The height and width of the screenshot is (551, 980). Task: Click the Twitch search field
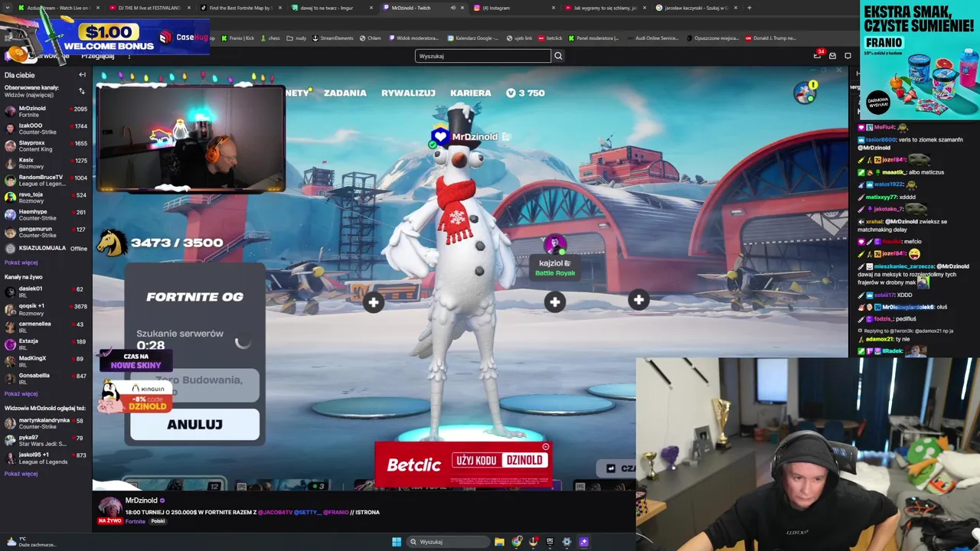tap(482, 56)
